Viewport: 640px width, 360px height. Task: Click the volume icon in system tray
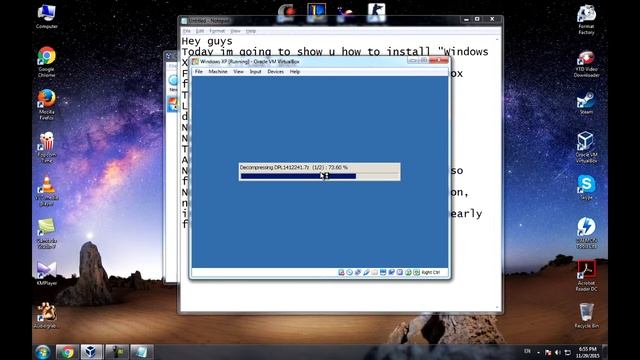[x=558, y=352]
